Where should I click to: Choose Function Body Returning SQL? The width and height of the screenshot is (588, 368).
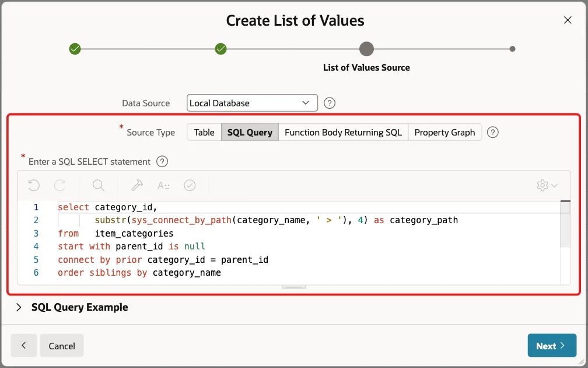[343, 132]
